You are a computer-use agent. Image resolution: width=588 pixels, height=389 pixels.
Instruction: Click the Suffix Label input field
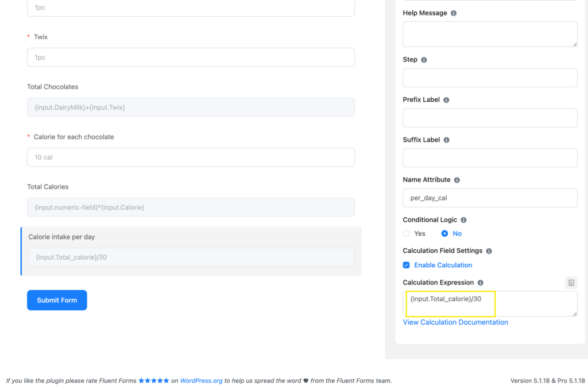tap(490, 157)
